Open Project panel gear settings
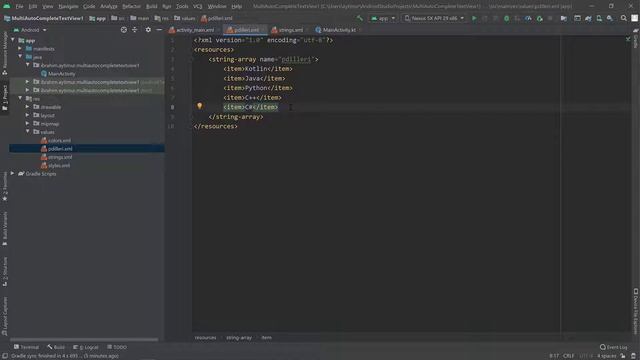Screen dimensions: 640x360 coord(148,30)
